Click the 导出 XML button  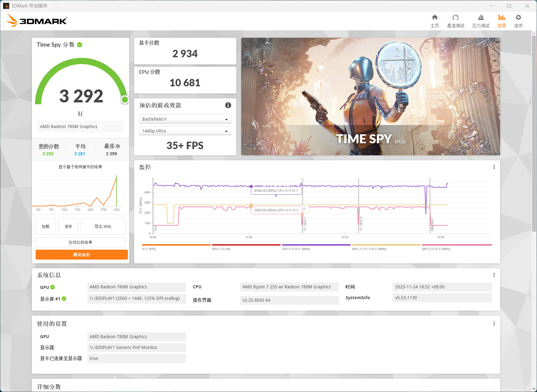103,226
